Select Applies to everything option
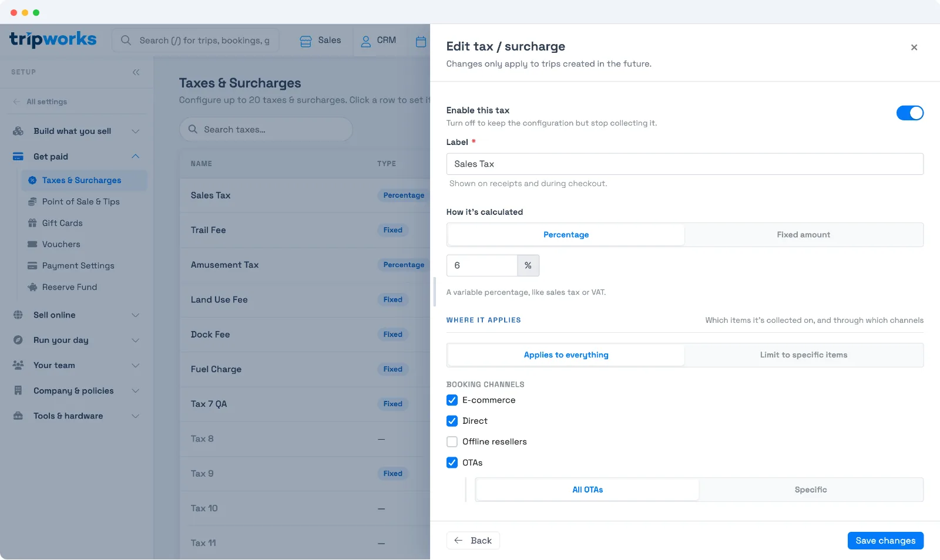Screen dimensions: 940x560 [x=566, y=355]
